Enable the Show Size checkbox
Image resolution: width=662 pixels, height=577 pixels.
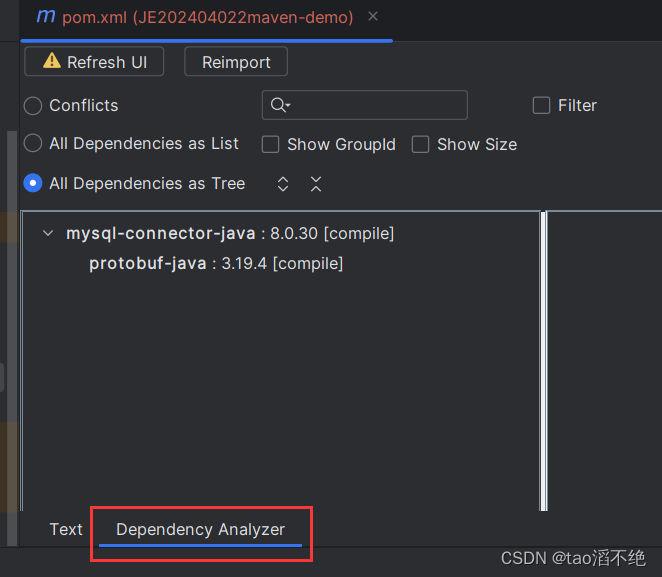(421, 144)
